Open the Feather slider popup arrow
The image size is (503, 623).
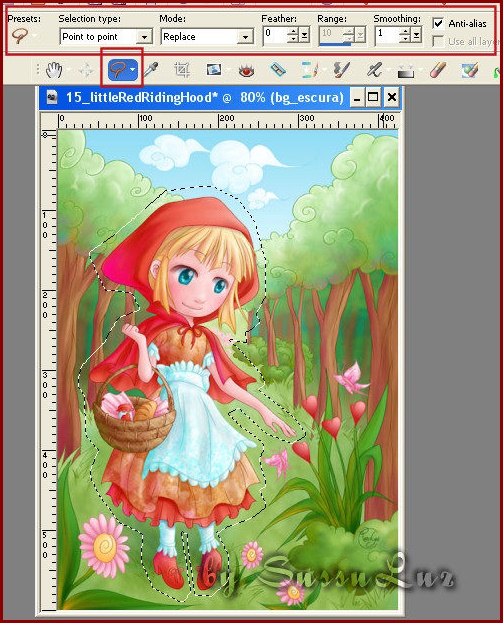coord(305,35)
